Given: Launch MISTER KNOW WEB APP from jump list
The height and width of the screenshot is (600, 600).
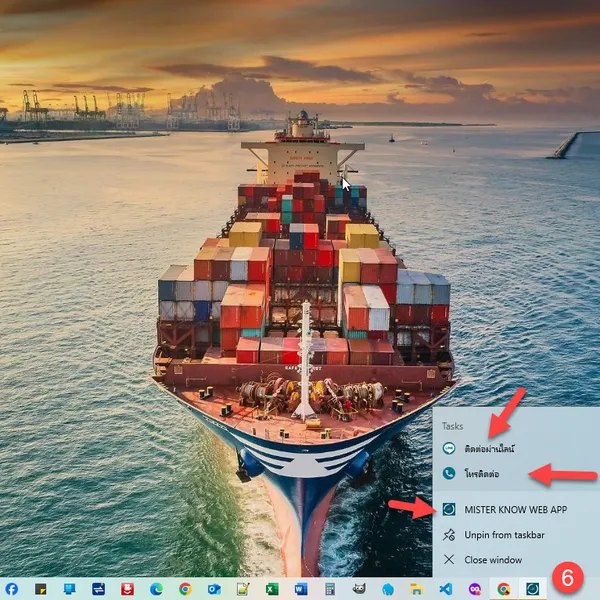Looking at the screenshot, I should (x=515, y=509).
